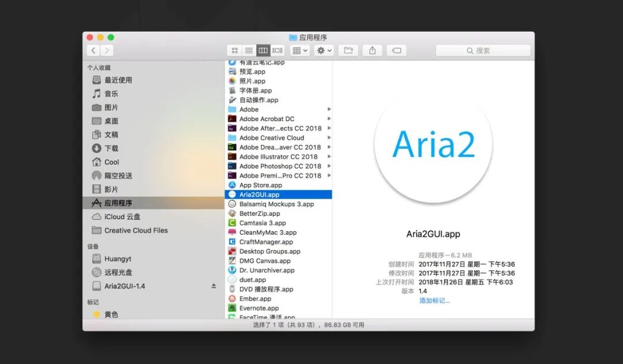Screen dimensions: 623x364
Task: Open the Share icon in the toolbar
Action: coord(372,50)
